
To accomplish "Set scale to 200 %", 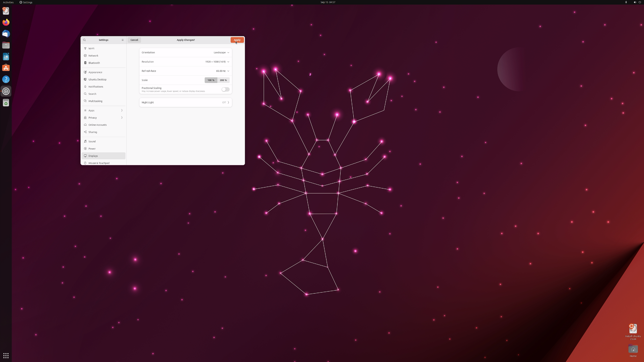I will click(x=223, y=80).
